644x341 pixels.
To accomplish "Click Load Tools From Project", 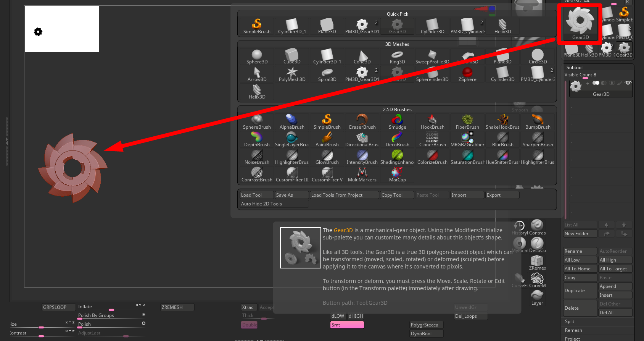I will 345,195.
